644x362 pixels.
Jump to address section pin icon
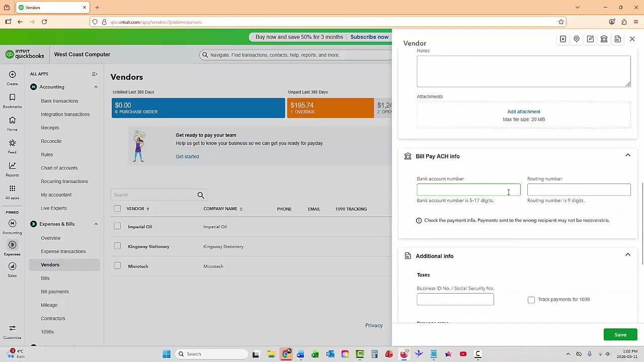click(x=577, y=39)
